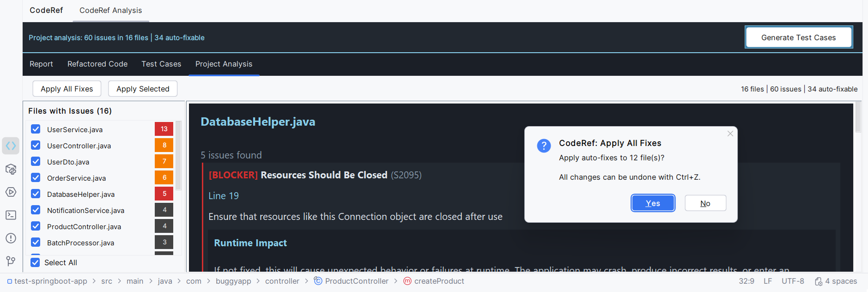Open the Services tool window icon

click(11, 192)
